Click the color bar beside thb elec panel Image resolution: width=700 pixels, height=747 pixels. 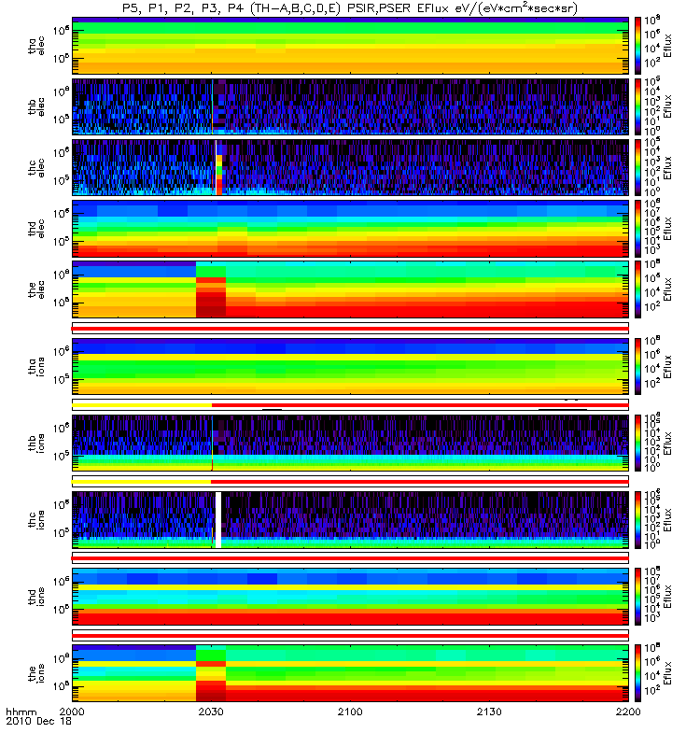tap(637, 107)
